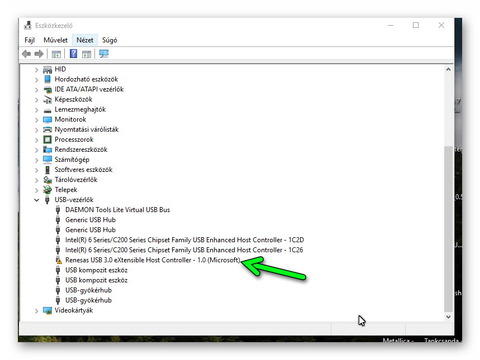
Task: Expand the Lemezmeghajtók node
Action: pos(37,110)
